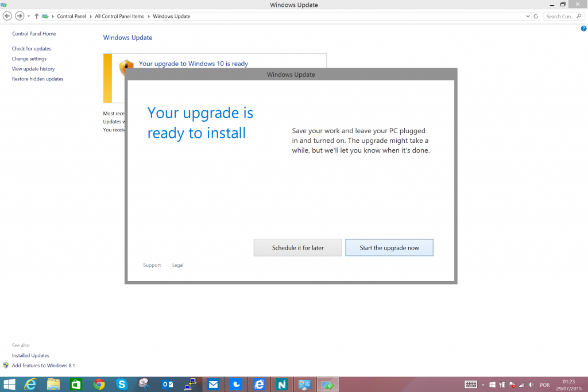Viewport: 588px width, 392px height.
Task: Open the N app in taskbar
Action: (282, 385)
